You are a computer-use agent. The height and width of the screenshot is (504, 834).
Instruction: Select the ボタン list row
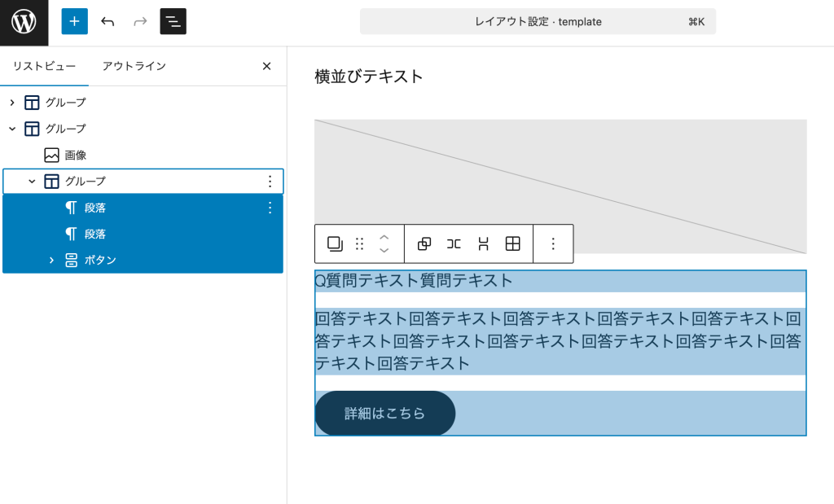pos(143,260)
